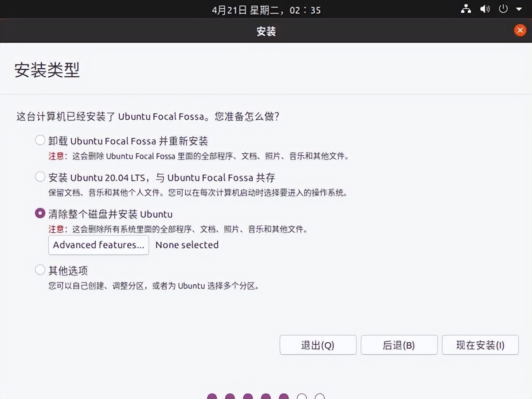Click the last hollow progress dot

tap(320, 396)
